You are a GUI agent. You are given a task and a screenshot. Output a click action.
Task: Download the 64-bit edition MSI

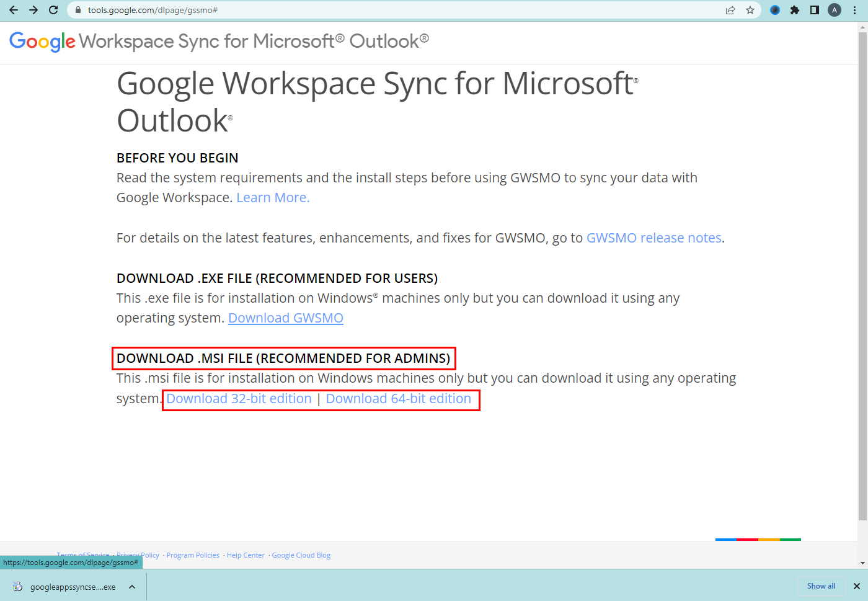(399, 399)
